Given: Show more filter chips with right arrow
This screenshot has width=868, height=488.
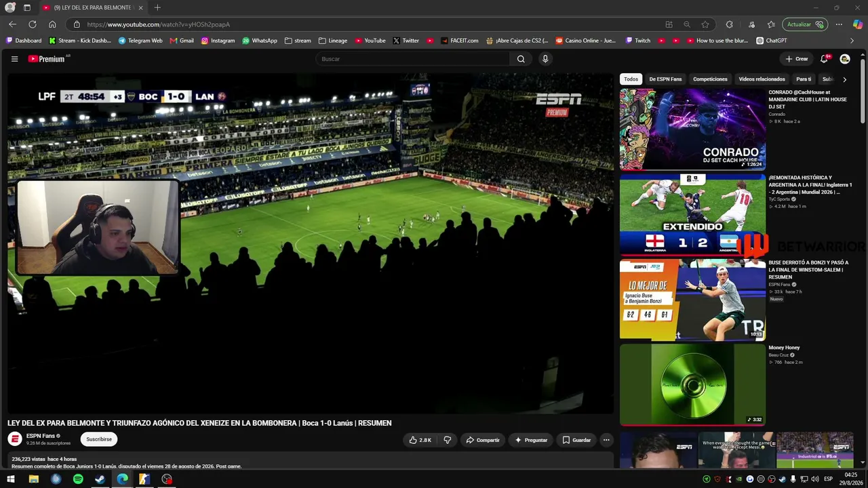Looking at the screenshot, I should pos(844,79).
